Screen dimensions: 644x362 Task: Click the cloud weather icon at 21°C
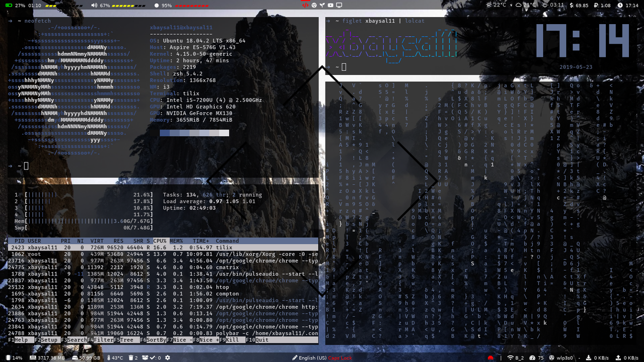pos(519,5)
